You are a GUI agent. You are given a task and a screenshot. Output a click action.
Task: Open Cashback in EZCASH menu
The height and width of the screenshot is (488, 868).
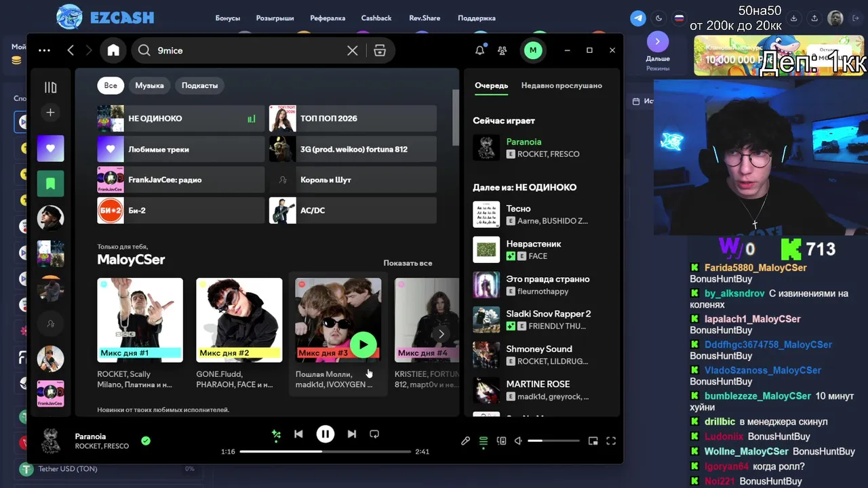376,18
